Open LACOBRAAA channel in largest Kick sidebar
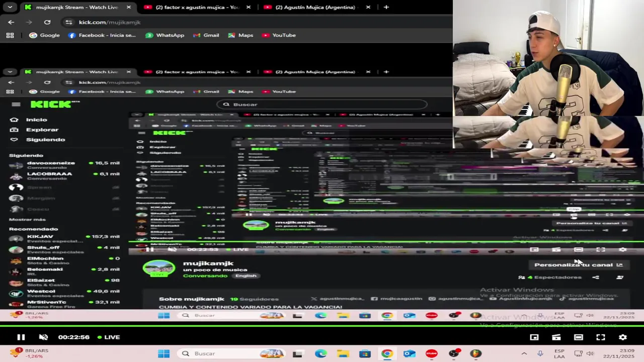Screen dimensions: 644x362 tap(64, 176)
